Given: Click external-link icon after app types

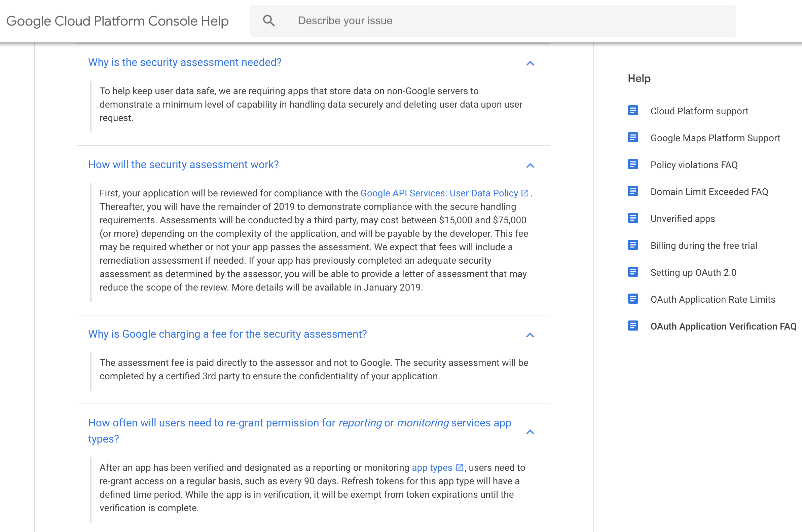Looking at the screenshot, I should (x=459, y=467).
